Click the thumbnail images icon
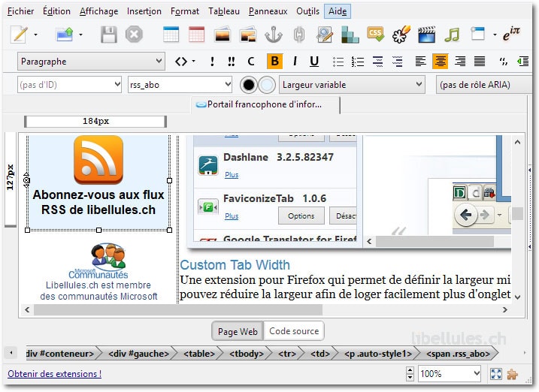The image size is (539, 392). tap(248, 35)
